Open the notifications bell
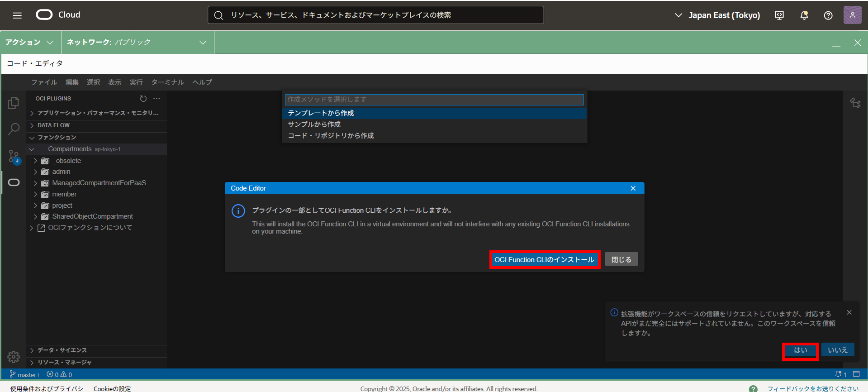Image resolution: width=868 pixels, height=392 pixels. pos(804,15)
